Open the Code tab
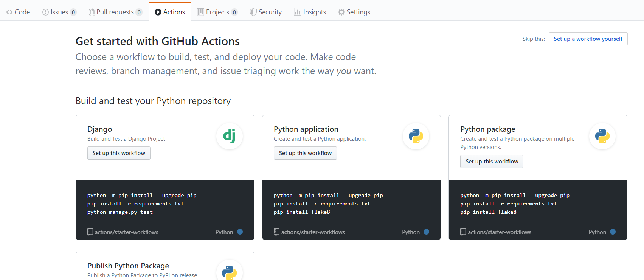 [18, 12]
